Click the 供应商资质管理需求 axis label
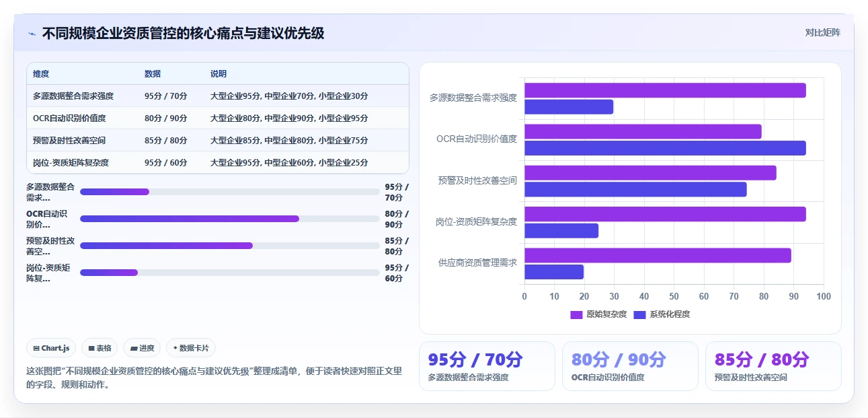This screenshot has width=868, height=418. [477, 263]
